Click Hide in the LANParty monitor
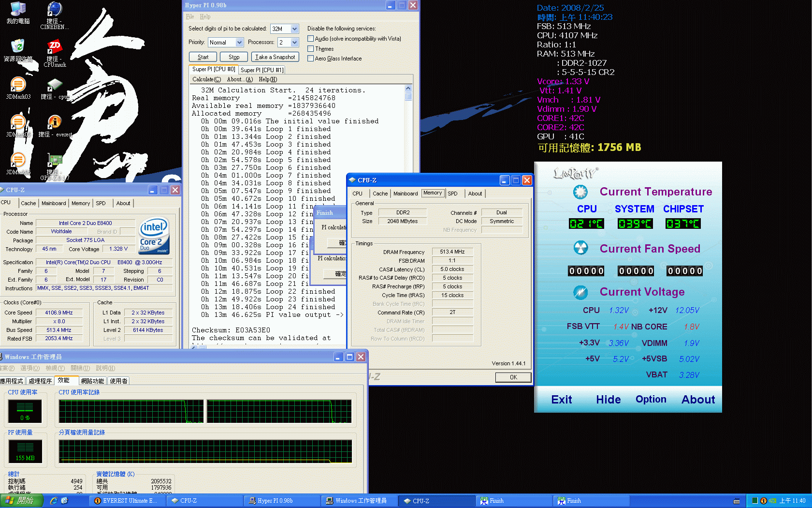This screenshot has width=812, height=508. click(608, 400)
